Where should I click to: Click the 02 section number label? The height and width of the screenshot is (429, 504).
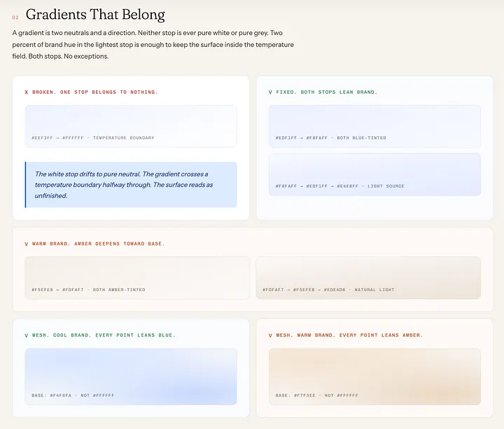15,17
